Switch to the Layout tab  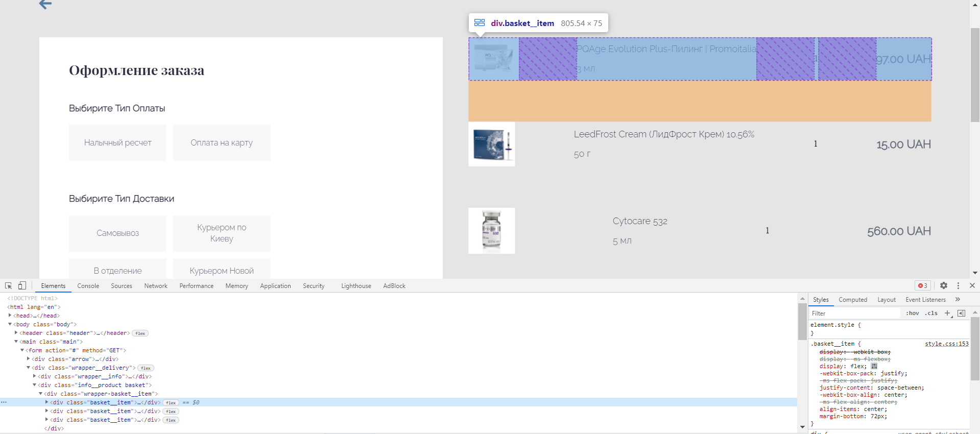tap(887, 300)
